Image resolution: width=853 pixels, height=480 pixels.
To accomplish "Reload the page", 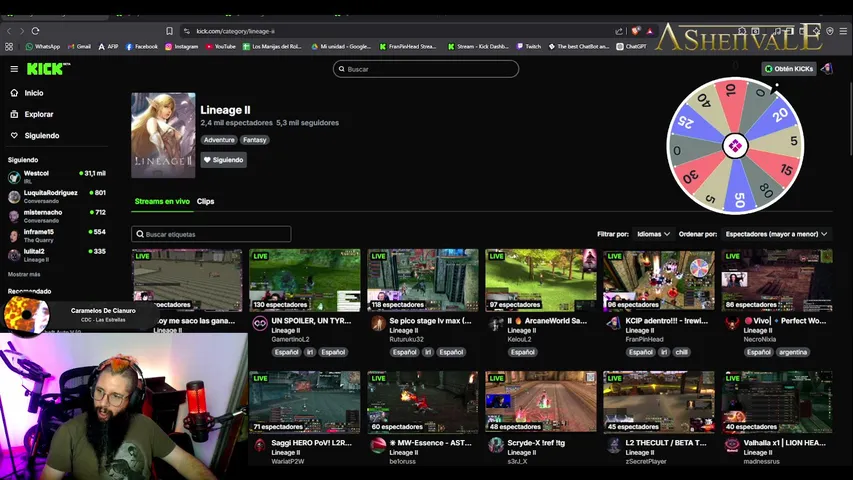I will tap(35, 31).
